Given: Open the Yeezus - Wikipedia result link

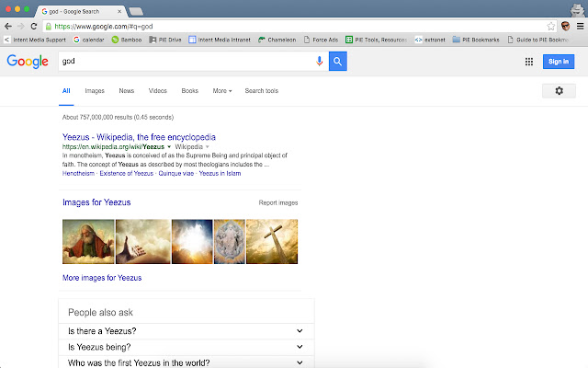Looking at the screenshot, I should coord(139,137).
